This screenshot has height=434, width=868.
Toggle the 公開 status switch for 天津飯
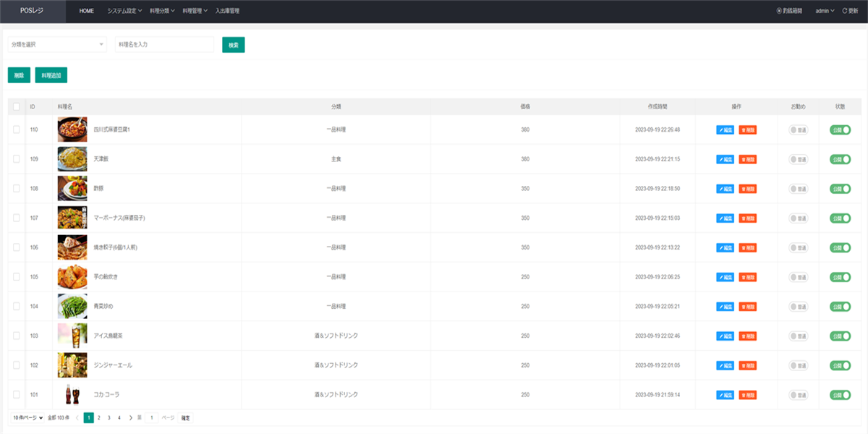tap(840, 159)
